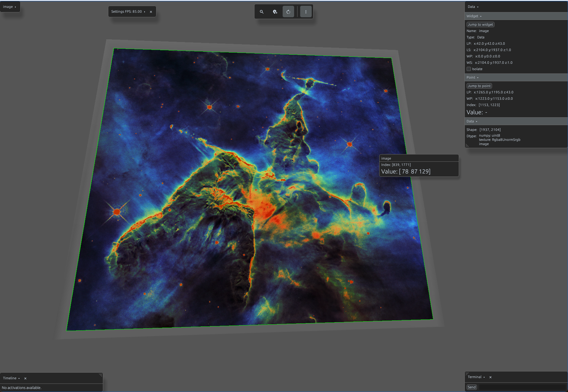Focus the Terminal input field

pos(522,387)
